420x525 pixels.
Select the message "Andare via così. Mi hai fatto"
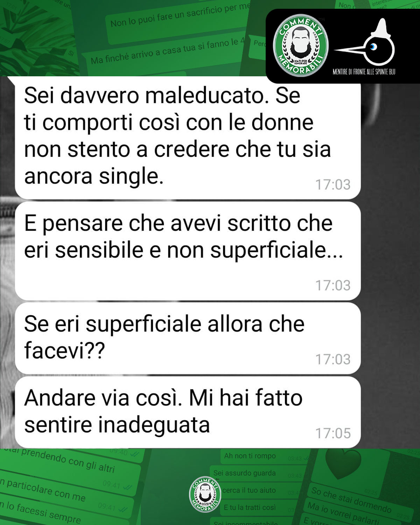[188, 412]
